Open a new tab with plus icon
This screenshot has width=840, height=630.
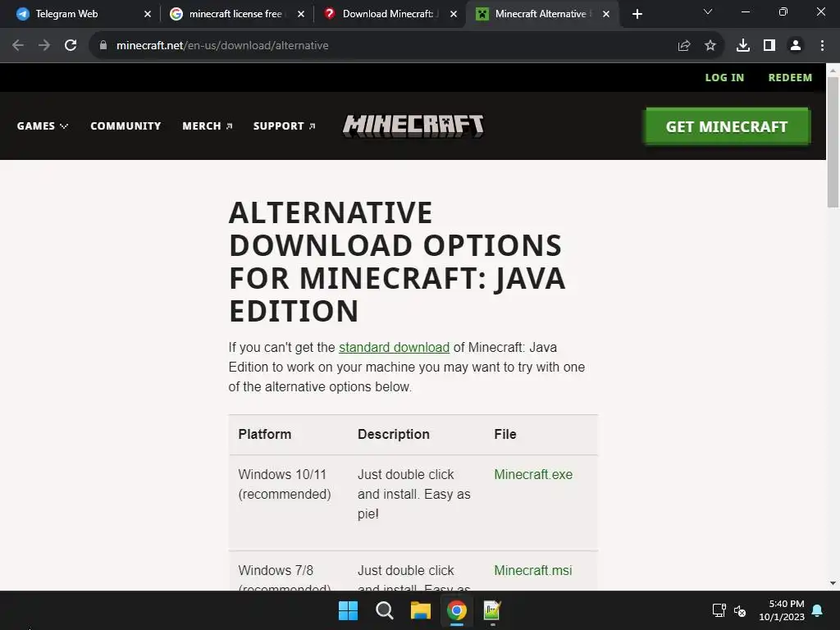click(637, 14)
